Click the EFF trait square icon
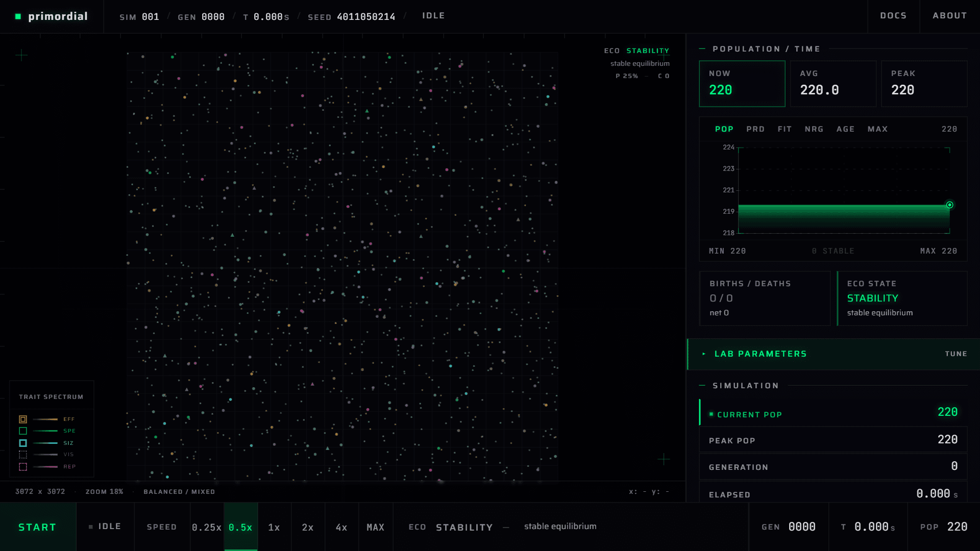The width and height of the screenshot is (980, 551). pyautogui.click(x=23, y=419)
